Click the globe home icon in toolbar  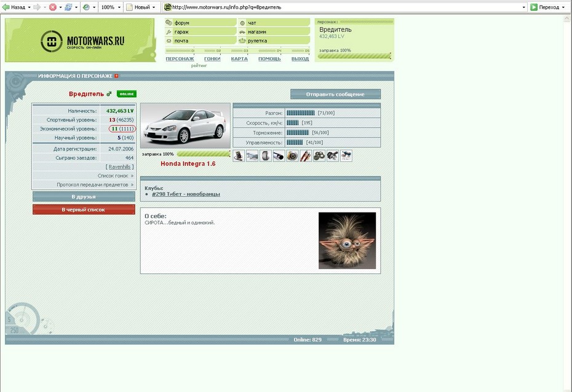[x=87, y=7]
